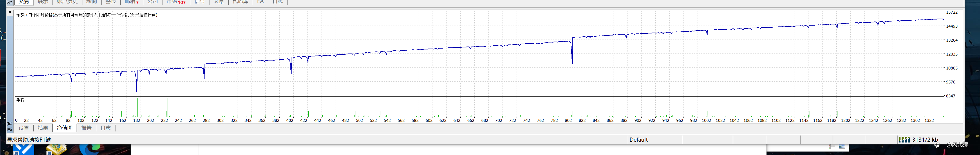Click the vertical tester label beside 设置 tab
980x155 pixels.
click(x=10, y=127)
